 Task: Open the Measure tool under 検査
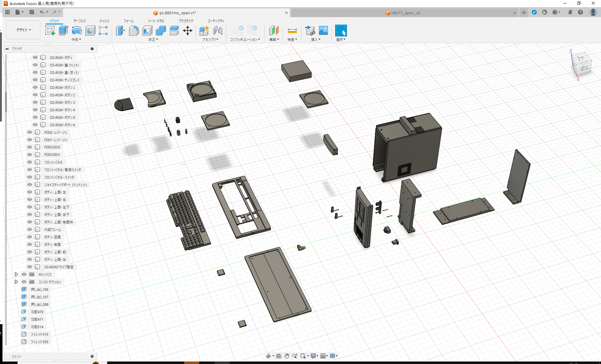point(292,31)
